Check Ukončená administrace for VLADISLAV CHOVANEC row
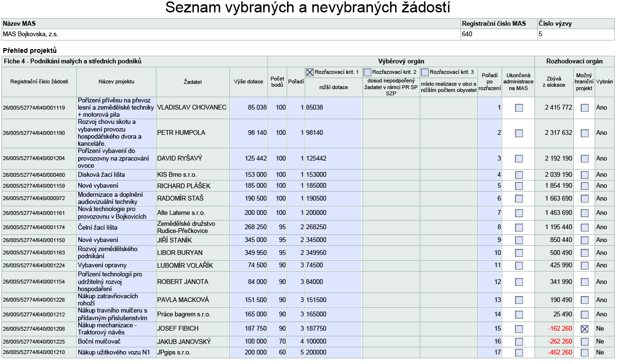 pos(519,108)
